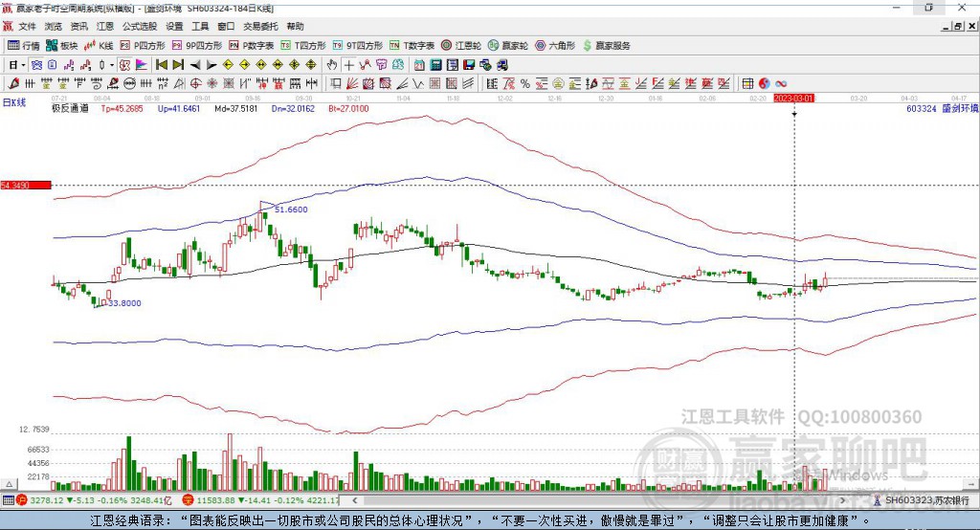Jump to last bar icon
The image size is (980, 530).
click(178, 65)
